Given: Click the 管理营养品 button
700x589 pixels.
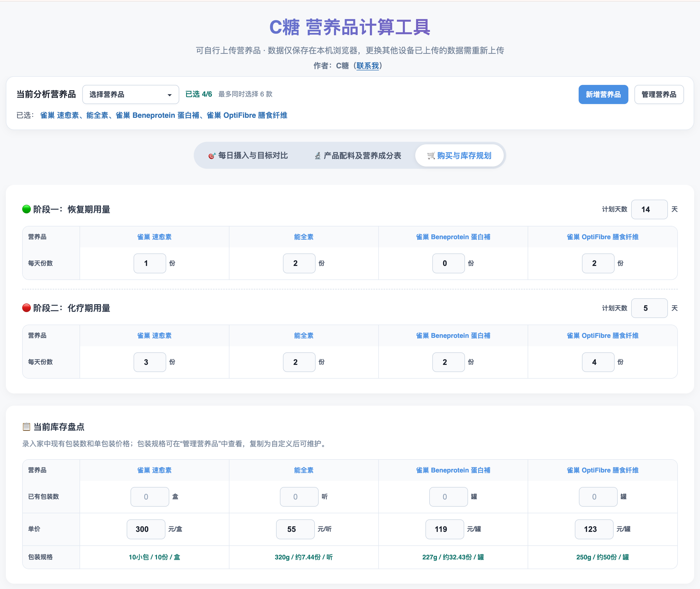Looking at the screenshot, I should click(659, 95).
